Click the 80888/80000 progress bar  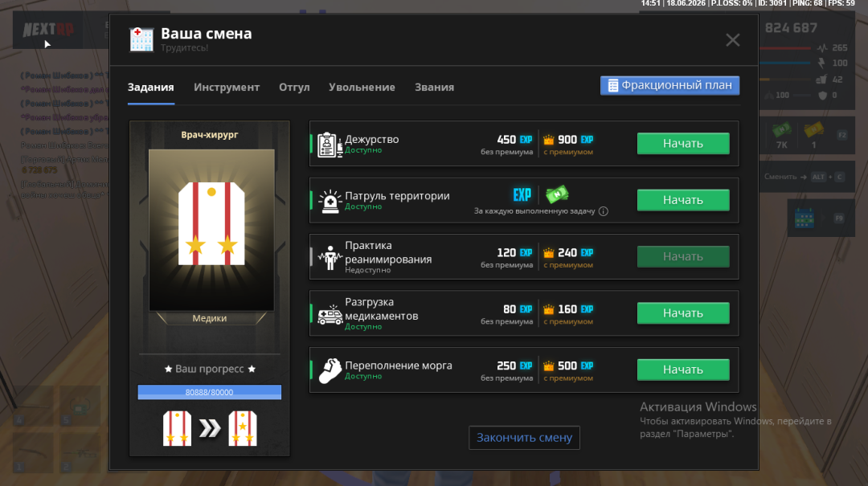click(x=209, y=392)
